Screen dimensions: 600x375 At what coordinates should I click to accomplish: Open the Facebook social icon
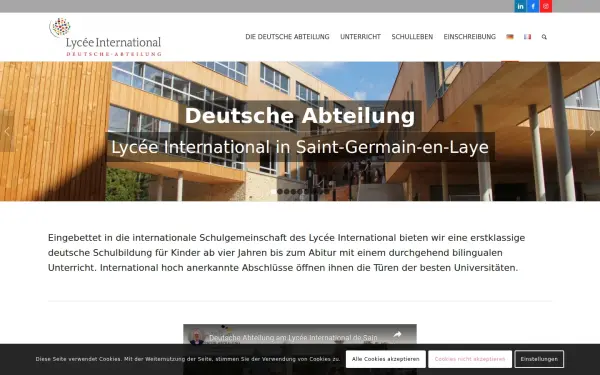point(533,6)
